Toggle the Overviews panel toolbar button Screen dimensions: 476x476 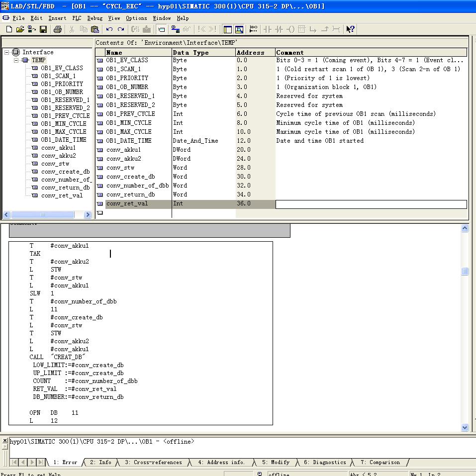point(228,29)
